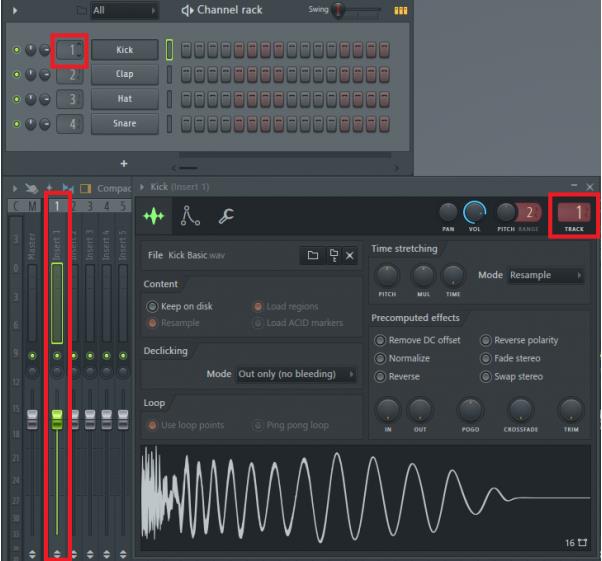
Task: Click the PITCH knob in Kick settings
Action: pyautogui.click(x=506, y=212)
